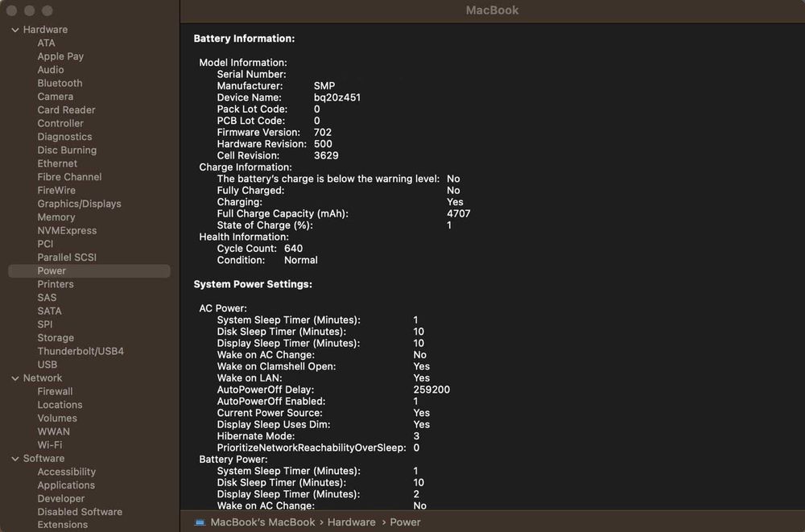Click Hardware in the path bar
Screen dimensions: 805x532
click(x=352, y=522)
